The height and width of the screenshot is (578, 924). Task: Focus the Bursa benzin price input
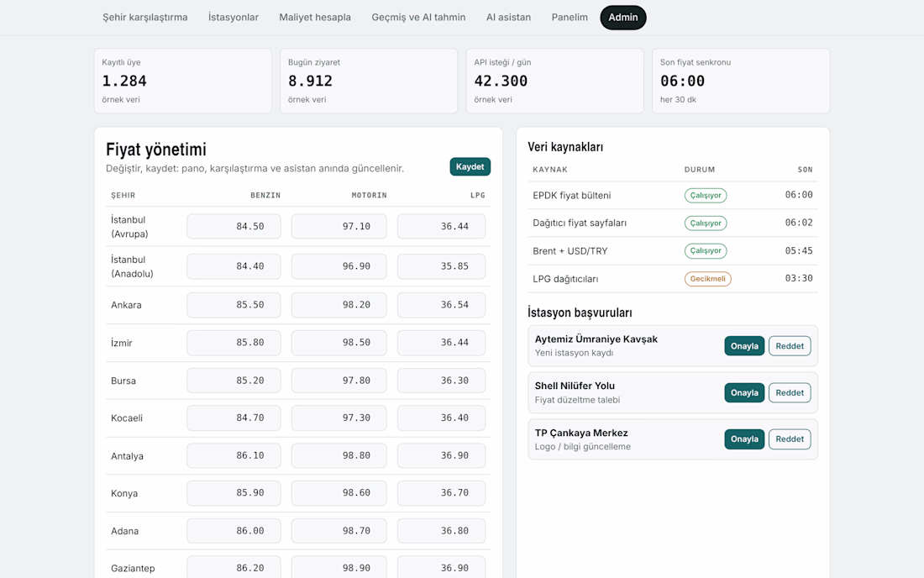234,381
